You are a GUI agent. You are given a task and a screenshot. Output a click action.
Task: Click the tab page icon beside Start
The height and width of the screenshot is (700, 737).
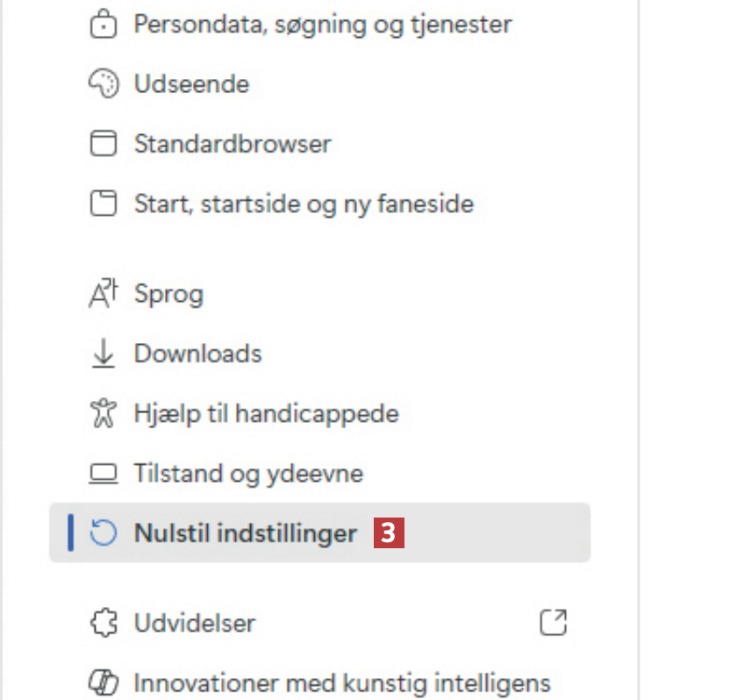[104, 204]
